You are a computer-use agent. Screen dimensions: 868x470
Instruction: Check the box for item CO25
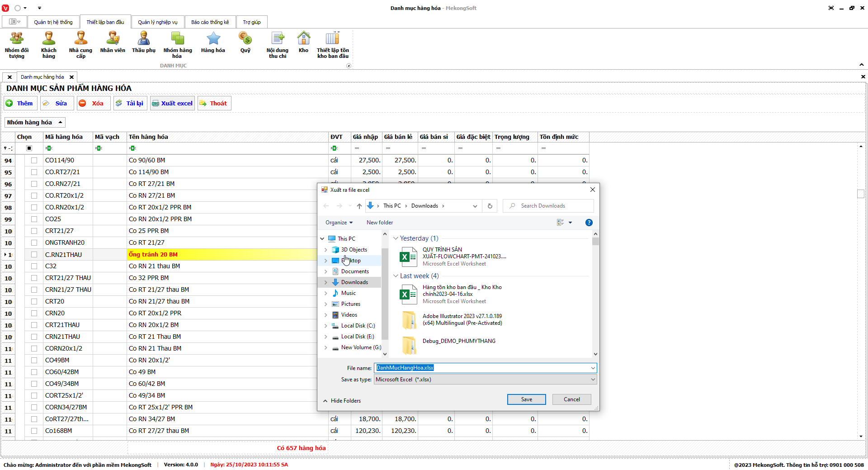pos(34,219)
